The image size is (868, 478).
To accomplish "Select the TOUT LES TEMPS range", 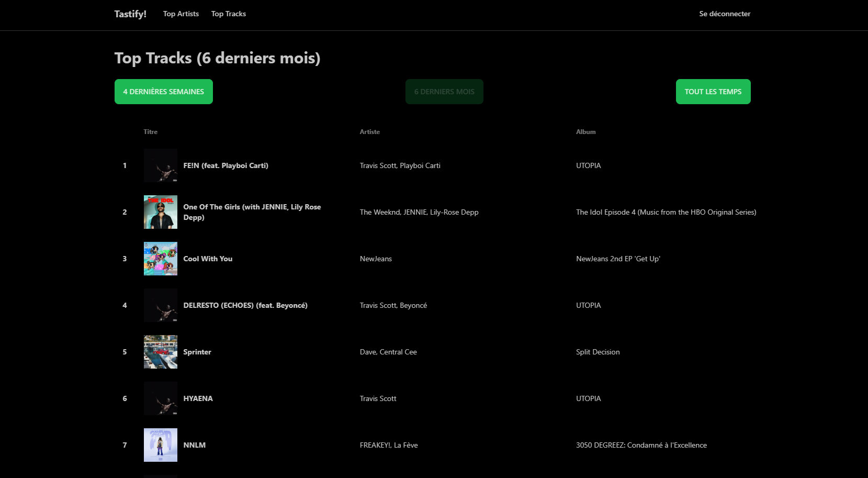I will click(x=713, y=92).
